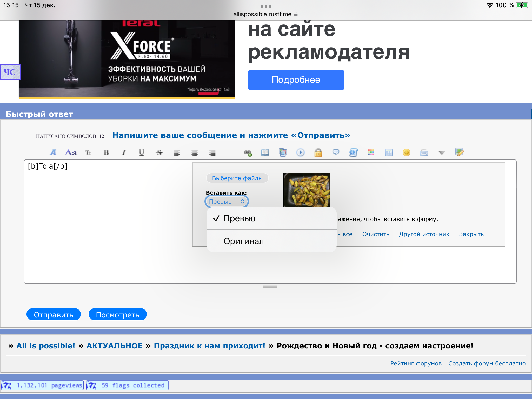Click the code script icon

pyautogui.click(x=354, y=152)
